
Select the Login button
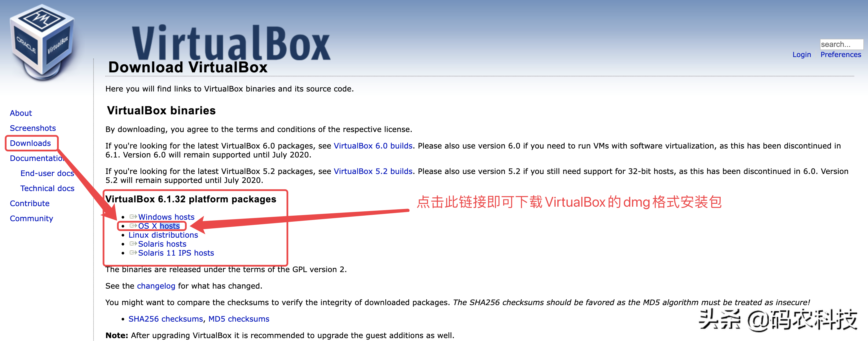click(800, 54)
